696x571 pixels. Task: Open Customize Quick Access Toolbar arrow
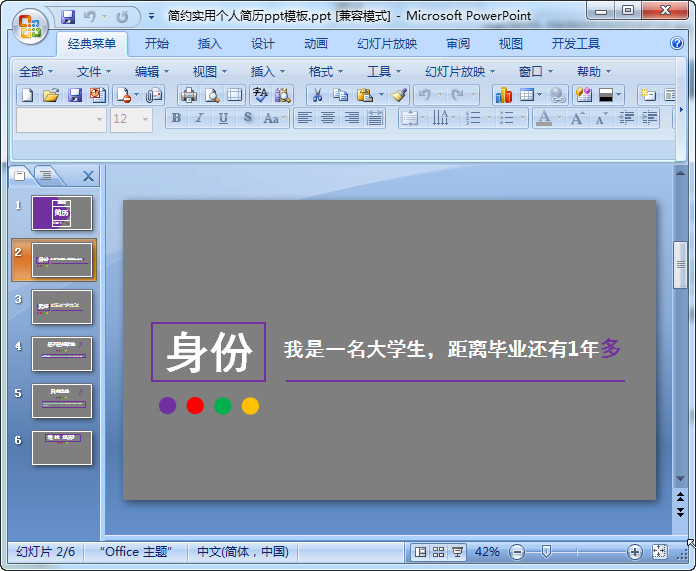(x=151, y=16)
